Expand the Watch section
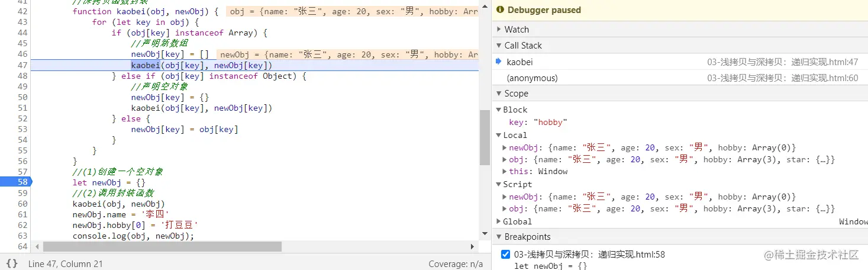 [499, 30]
